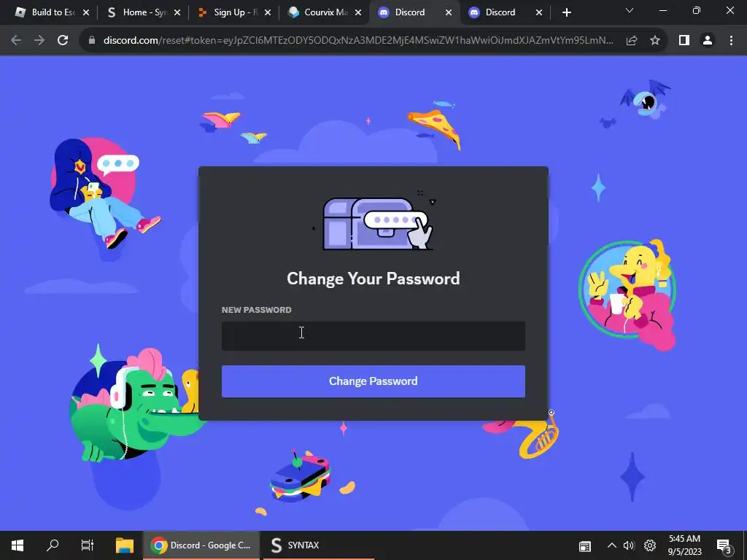The image size is (747, 560).
Task: Open the Chrome profile menu
Action: [708, 41]
